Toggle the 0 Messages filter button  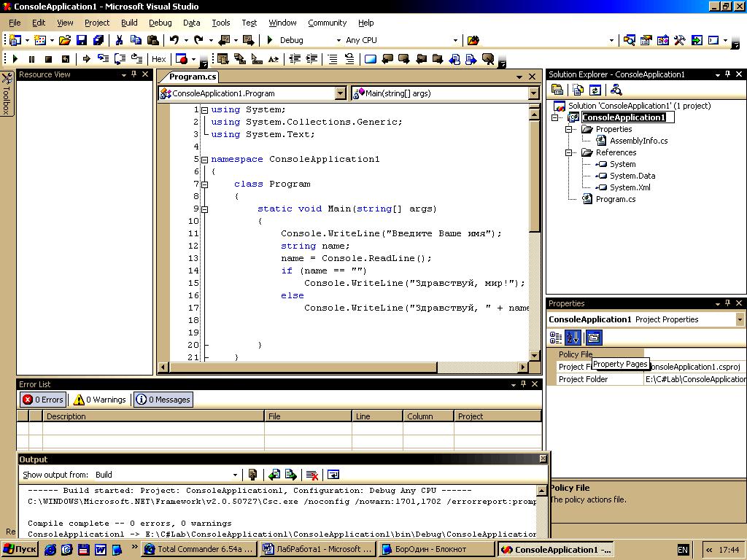tap(163, 400)
